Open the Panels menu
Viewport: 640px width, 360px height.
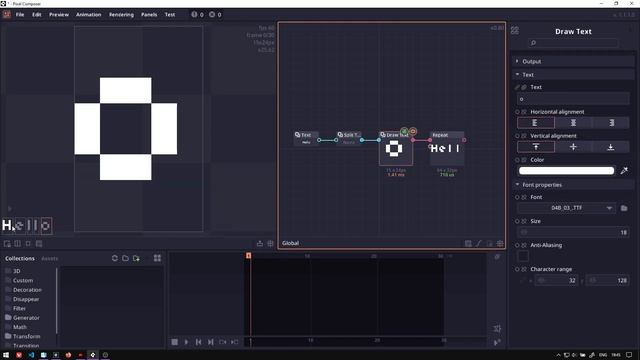tap(149, 15)
